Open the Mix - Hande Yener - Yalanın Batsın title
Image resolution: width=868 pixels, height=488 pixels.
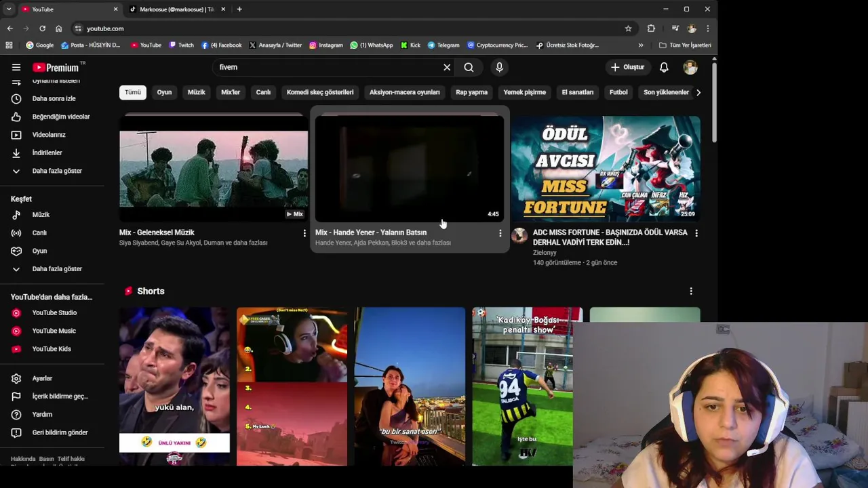click(x=371, y=232)
